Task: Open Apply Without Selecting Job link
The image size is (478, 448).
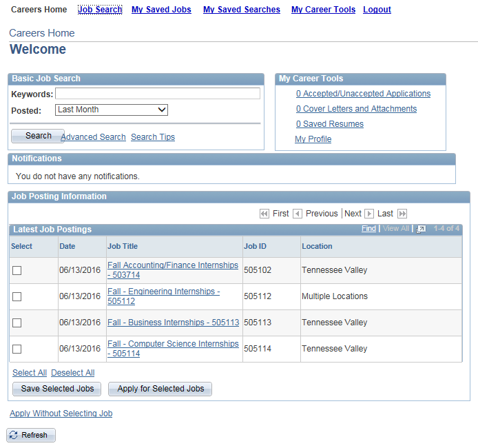Action: [x=61, y=414]
